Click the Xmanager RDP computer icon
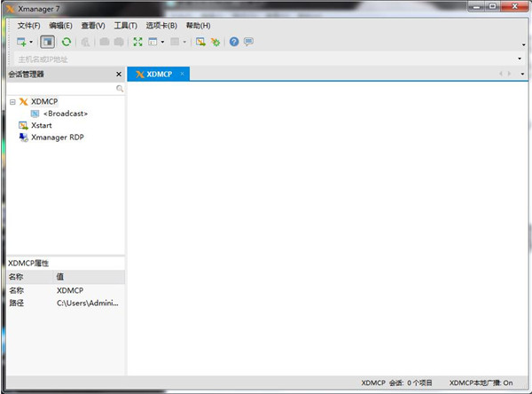Image resolution: width=532 pixels, height=394 pixels. [23, 138]
